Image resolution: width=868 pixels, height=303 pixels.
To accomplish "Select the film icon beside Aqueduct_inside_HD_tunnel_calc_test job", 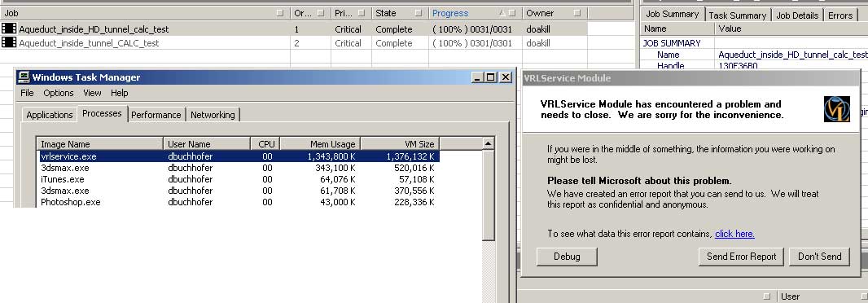I will point(9,29).
